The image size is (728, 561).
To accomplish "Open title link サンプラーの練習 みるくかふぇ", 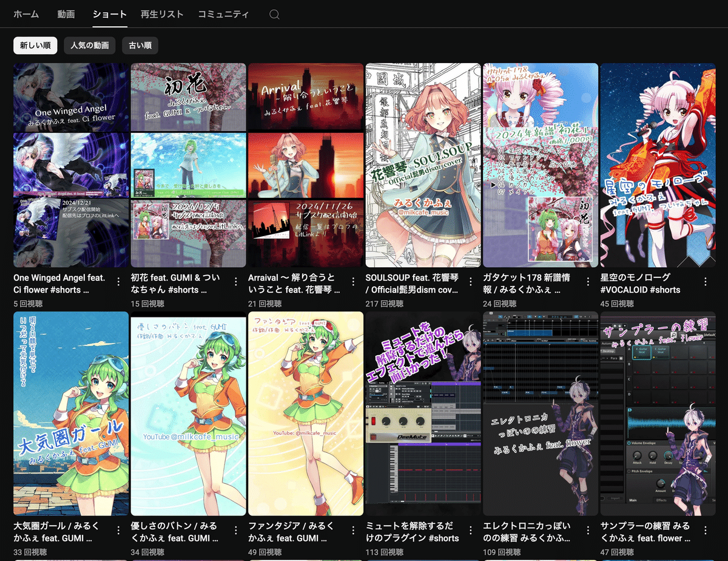I will 645,532.
